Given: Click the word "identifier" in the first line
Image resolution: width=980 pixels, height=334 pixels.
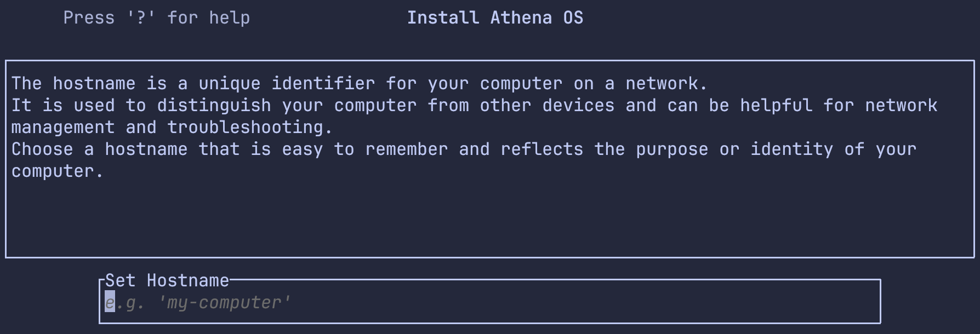Looking at the screenshot, I should coord(323,84).
